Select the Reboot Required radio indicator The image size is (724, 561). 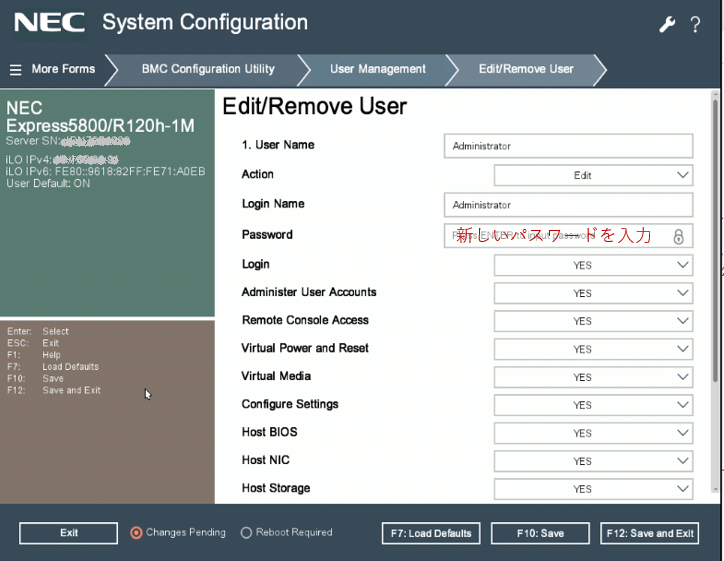point(246,533)
